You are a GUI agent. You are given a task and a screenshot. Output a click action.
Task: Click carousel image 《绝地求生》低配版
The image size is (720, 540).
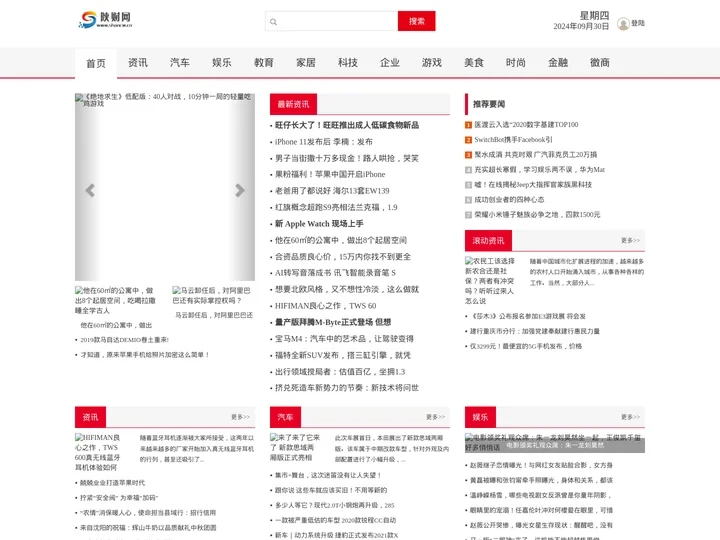[x=165, y=187]
